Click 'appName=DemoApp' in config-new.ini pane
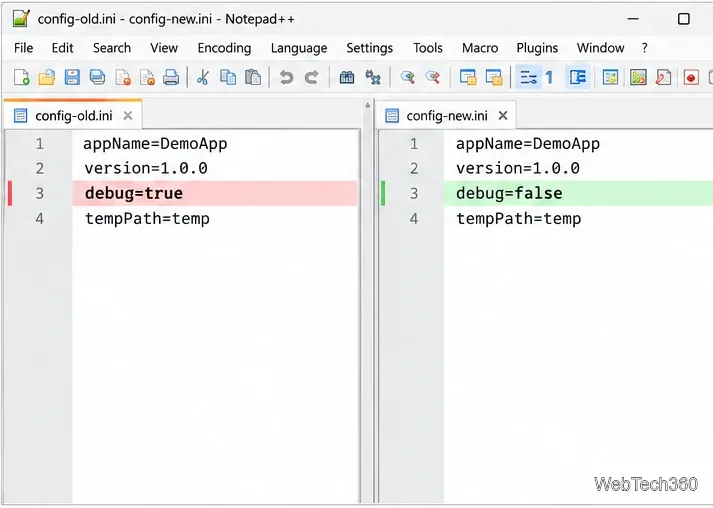 point(528,144)
